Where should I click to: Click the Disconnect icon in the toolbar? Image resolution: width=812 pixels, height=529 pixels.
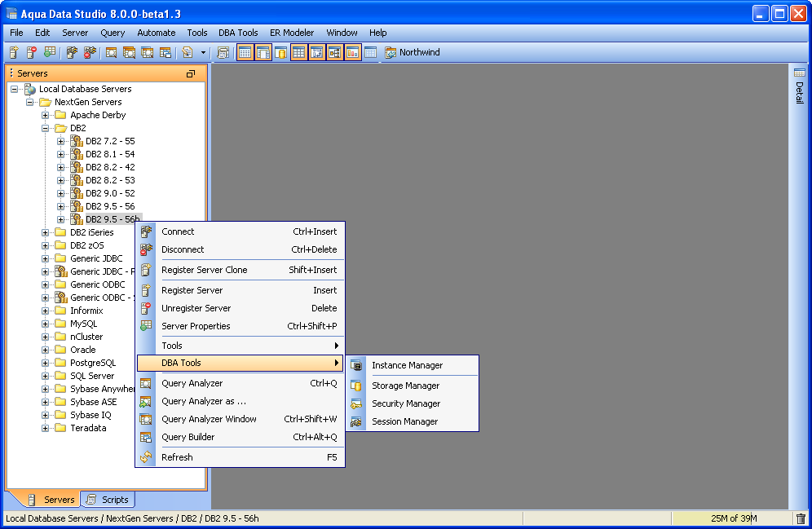click(x=90, y=52)
